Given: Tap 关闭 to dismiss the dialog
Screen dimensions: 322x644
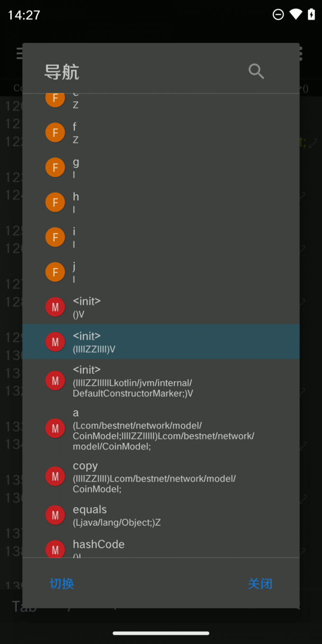Looking at the screenshot, I should pyautogui.click(x=260, y=583).
